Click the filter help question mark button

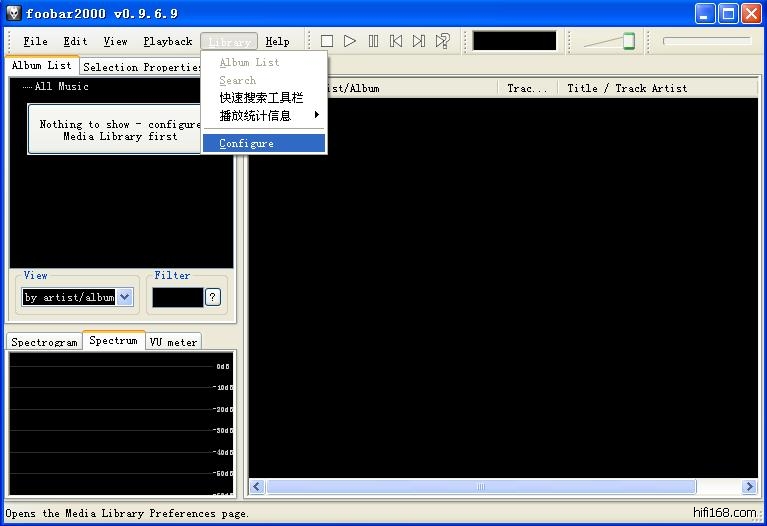212,297
